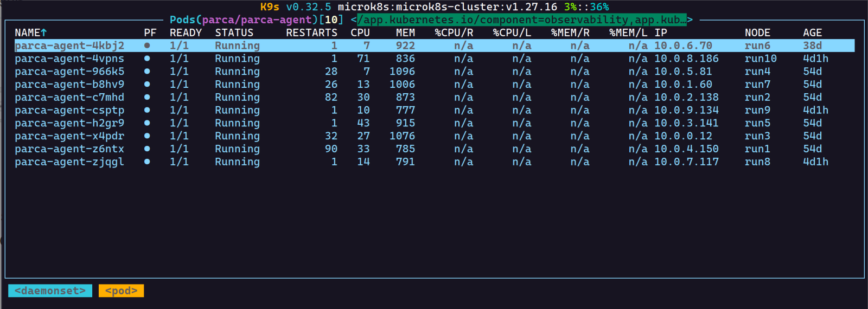Open the daemonset breadcrumb
868x309 pixels.
[x=50, y=291]
